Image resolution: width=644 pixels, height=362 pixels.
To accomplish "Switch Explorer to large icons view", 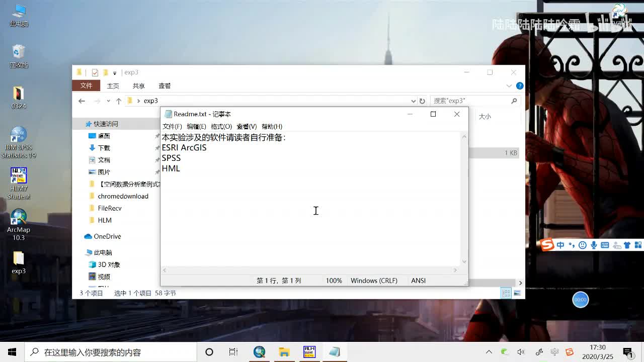I will 517,293.
